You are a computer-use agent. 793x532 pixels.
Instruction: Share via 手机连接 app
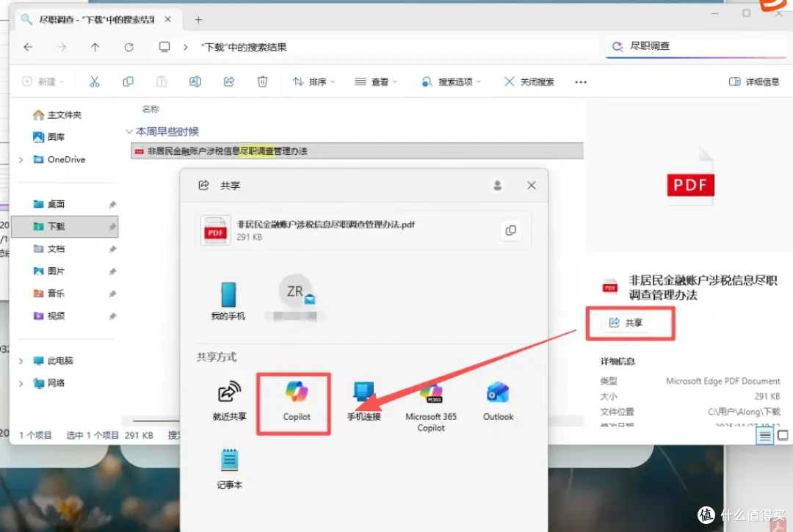(363, 401)
